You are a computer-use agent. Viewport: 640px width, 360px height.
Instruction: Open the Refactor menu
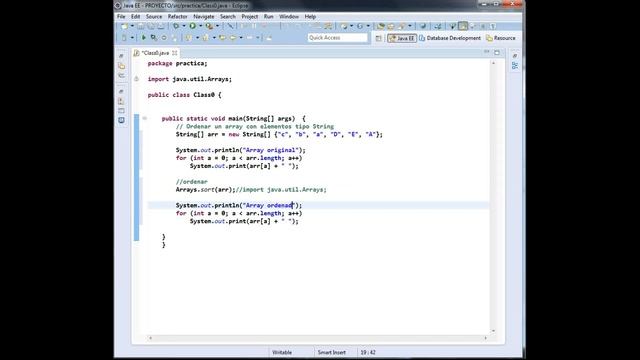point(178,17)
